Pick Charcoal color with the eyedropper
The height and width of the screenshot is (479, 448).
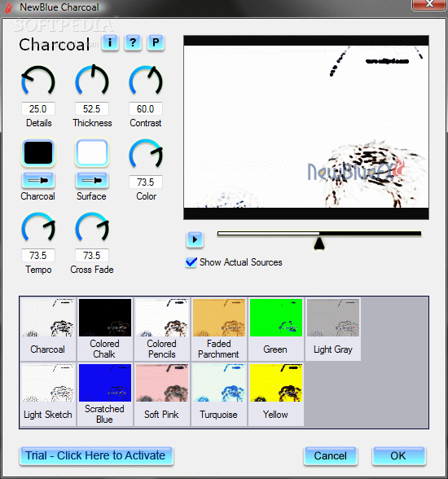click(38, 180)
